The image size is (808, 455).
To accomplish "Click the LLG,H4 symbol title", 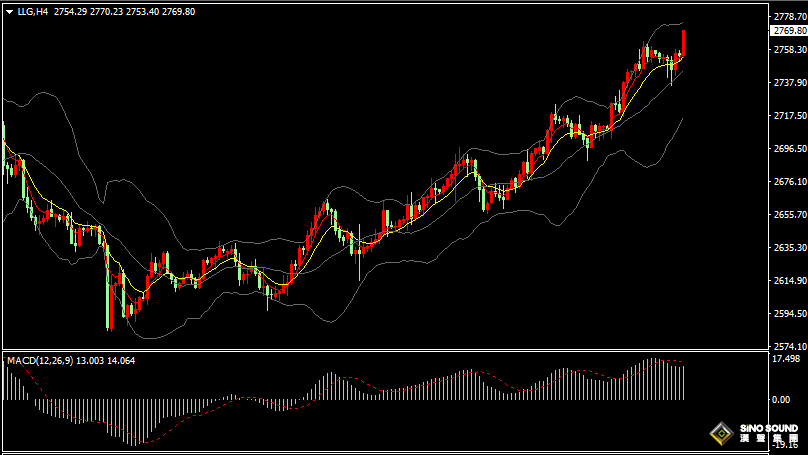I will point(32,11).
